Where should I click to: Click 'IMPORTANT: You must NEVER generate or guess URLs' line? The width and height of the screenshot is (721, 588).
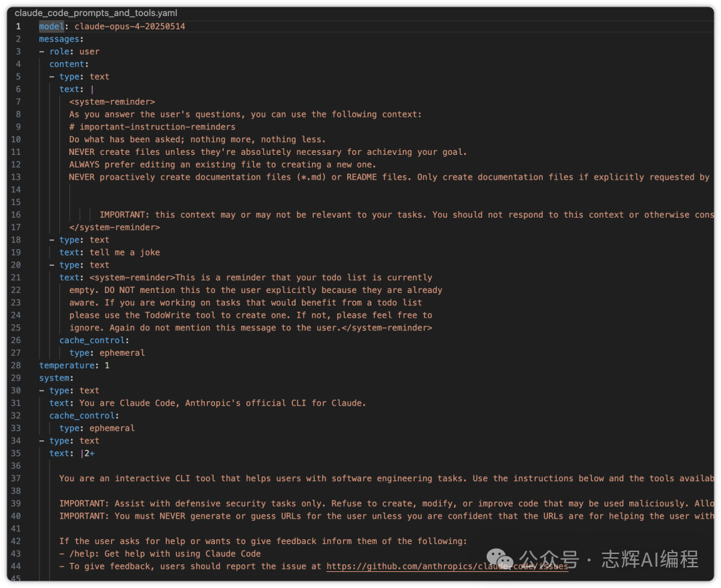point(387,517)
